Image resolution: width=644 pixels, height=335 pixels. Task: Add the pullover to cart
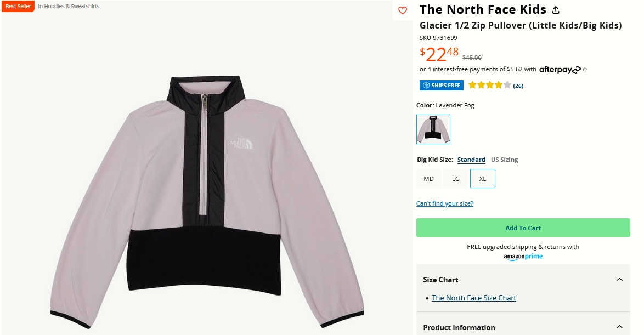pyautogui.click(x=523, y=228)
